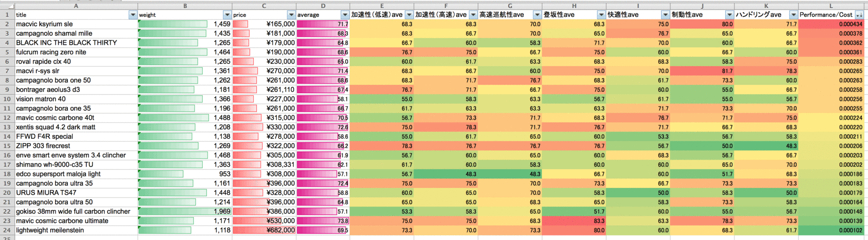This screenshot has height=240, width=868.
Task: Open the average column filter dropdown
Action: (344, 15)
